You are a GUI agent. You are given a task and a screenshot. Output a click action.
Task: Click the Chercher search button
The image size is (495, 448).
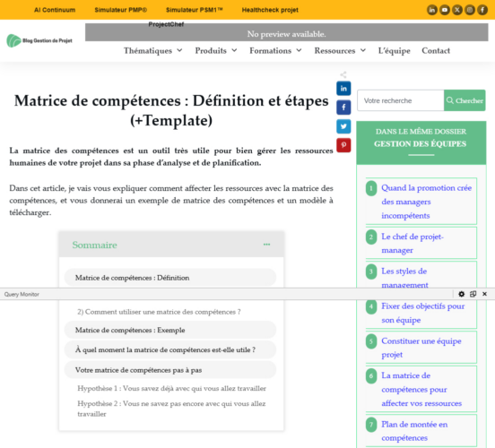pyautogui.click(x=465, y=100)
